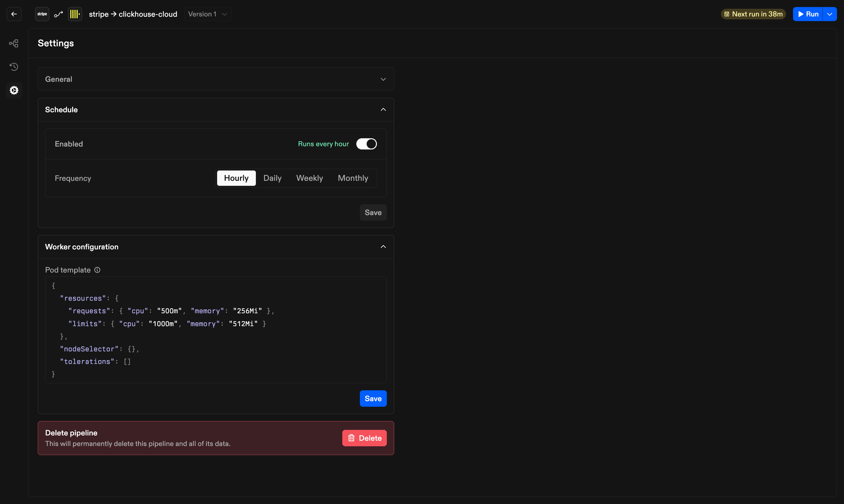The width and height of the screenshot is (844, 504).
Task: Click the pipeline name stripe → clickhouse-cloud
Action: click(133, 14)
